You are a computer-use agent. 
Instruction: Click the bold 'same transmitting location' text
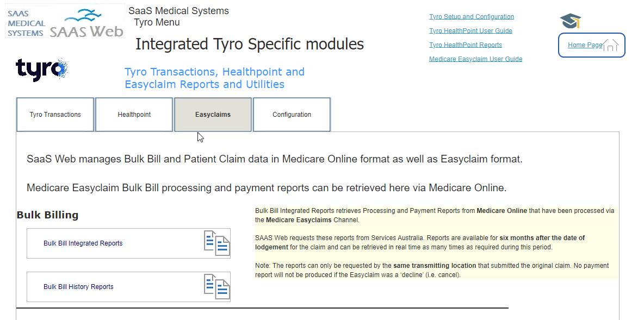(x=435, y=266)
